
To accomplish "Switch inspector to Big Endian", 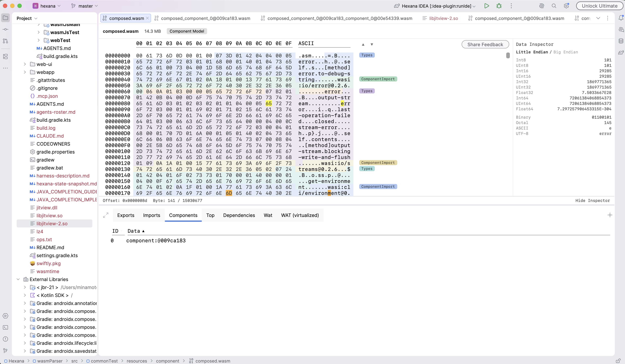I will click(x=566, y=52).
